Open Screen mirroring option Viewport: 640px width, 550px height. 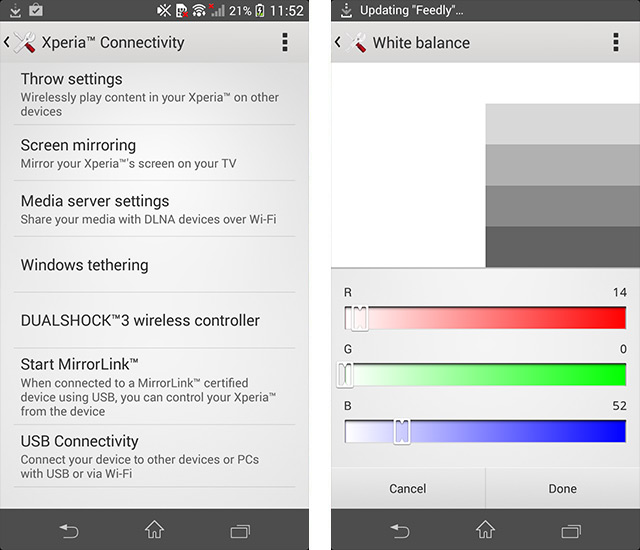tap(154, 153)
